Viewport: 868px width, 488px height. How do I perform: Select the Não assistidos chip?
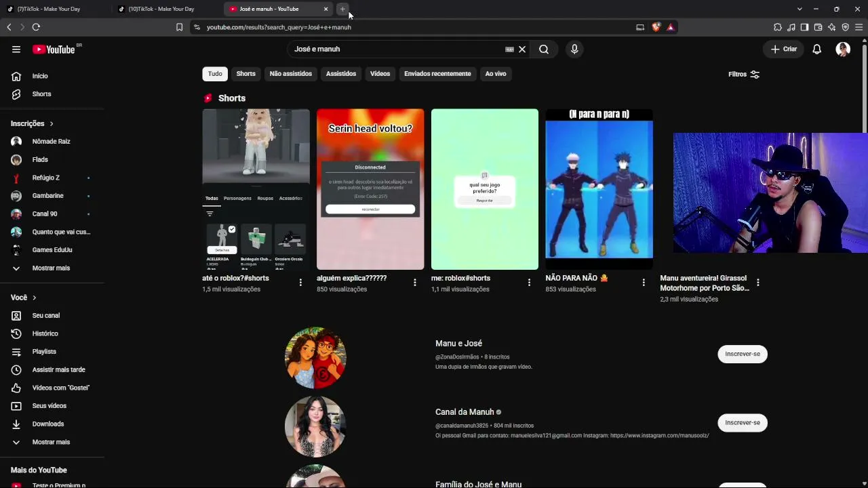tap(291, 74)
